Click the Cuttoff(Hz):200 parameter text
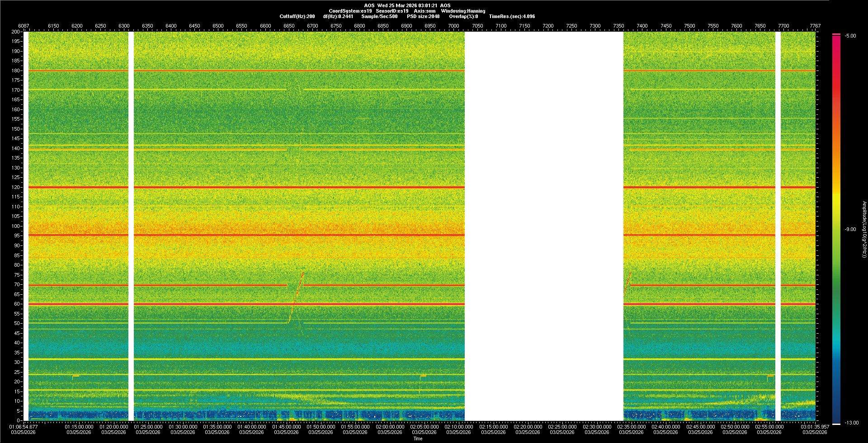 [x=297, y=16]
